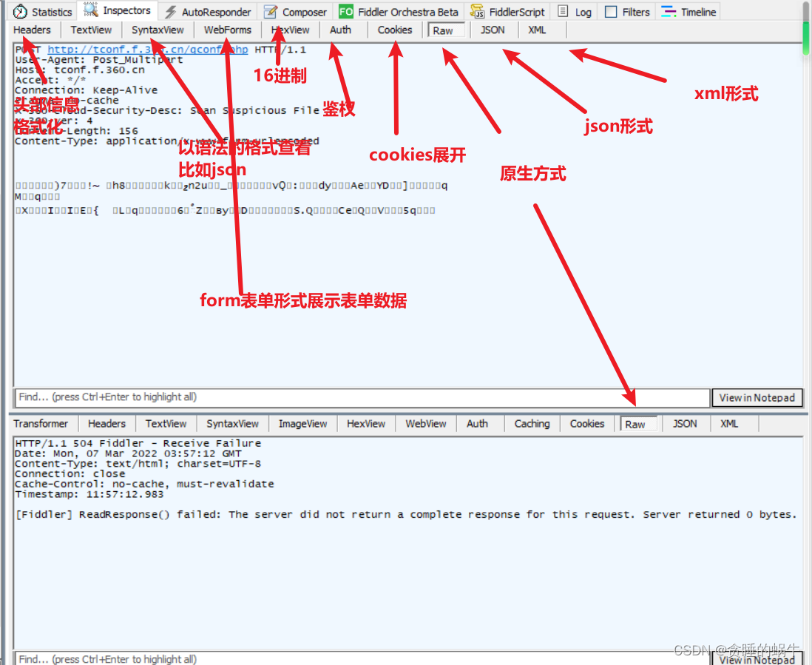Click the 'HTTP/1.1 504 Fiddler - Receive Failure' line
Viewport: 812px width, 665px height.
point(138,443)
